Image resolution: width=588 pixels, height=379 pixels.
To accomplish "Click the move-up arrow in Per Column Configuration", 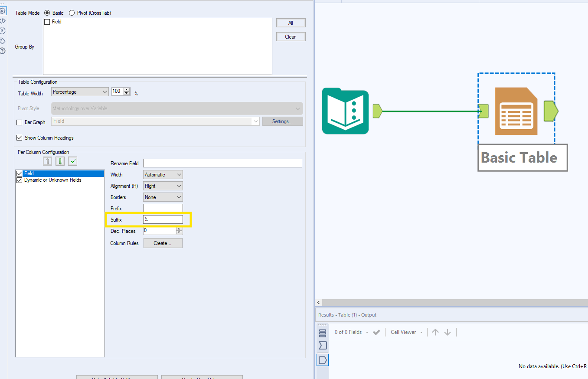I will 47,161.
